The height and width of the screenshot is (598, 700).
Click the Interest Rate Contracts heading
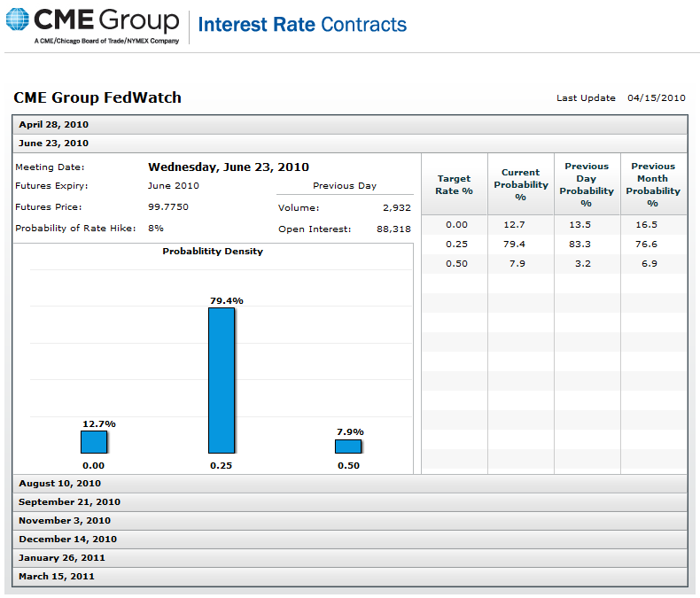coord(302,25)
